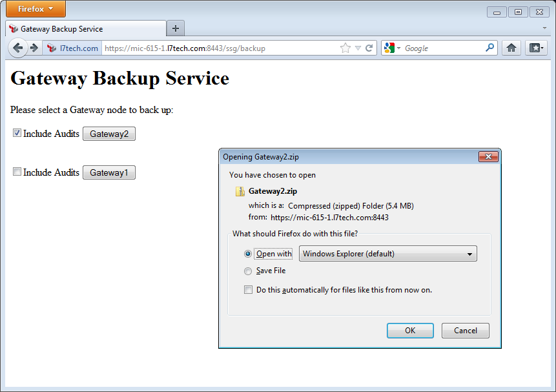The image size is (556, 392).
Task: Select the Gateway Backup Service tab
Action: (86, 28)
